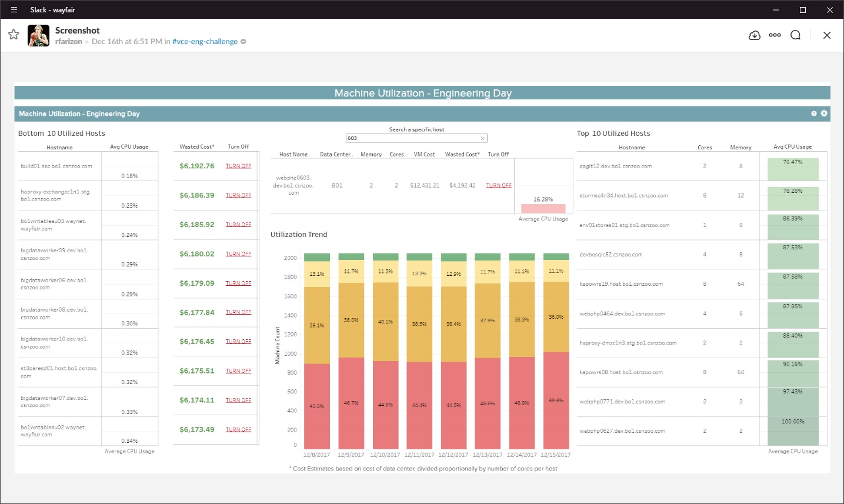This screenshot has width=844, height=504.
Task: Turn off webphp0603 searched host
Action: pos(499,186)
